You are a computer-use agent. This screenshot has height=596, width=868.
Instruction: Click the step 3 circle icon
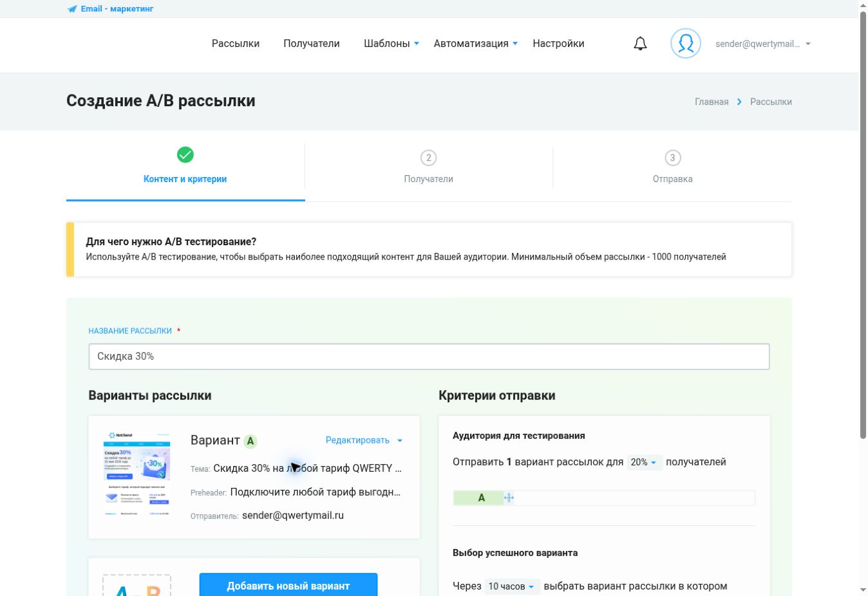(672, 158)
